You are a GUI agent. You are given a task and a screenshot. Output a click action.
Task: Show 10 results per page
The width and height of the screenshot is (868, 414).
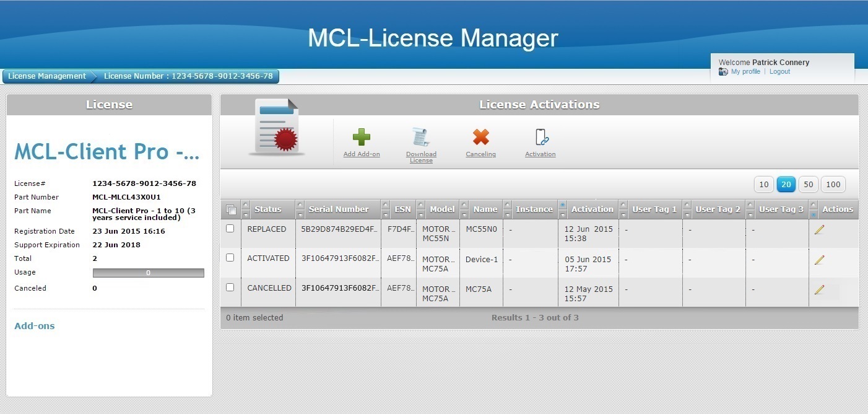[x=764, y=184]
